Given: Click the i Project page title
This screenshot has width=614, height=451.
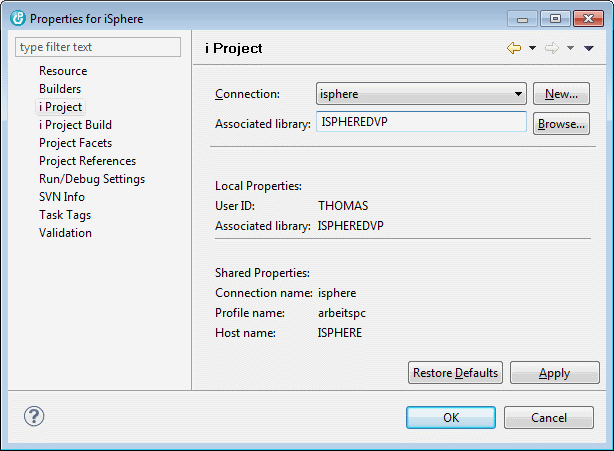Looking at the screenshot, I should coord(234,48).
